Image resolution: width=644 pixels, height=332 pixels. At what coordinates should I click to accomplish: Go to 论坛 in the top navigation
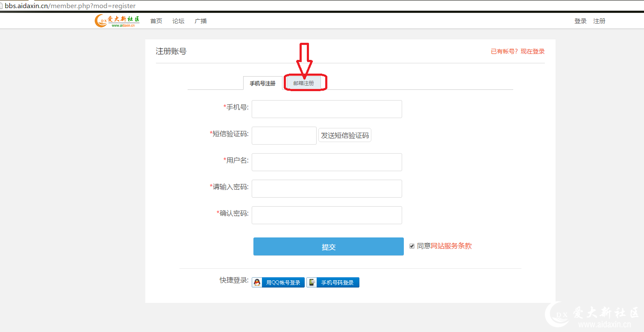(x=179, y=21)
